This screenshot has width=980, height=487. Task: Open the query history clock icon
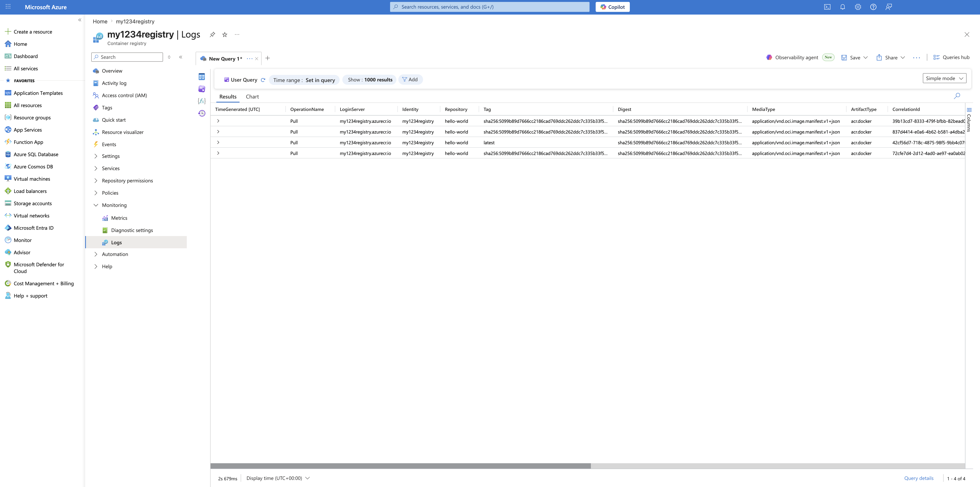click(x=202, y=113)
